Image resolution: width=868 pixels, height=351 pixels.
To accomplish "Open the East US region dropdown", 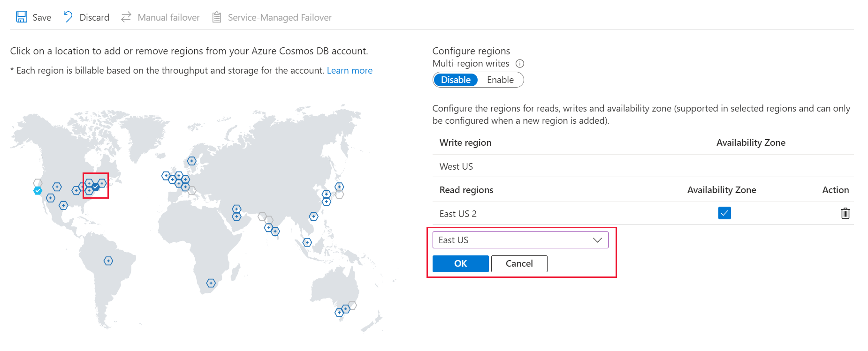I will (520, 240).
